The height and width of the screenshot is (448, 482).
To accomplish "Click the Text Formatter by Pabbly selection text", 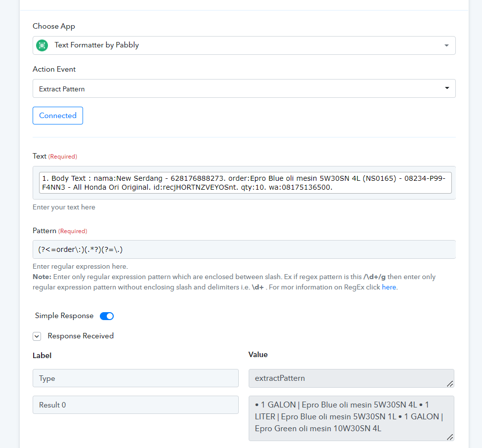I will 97,45.
